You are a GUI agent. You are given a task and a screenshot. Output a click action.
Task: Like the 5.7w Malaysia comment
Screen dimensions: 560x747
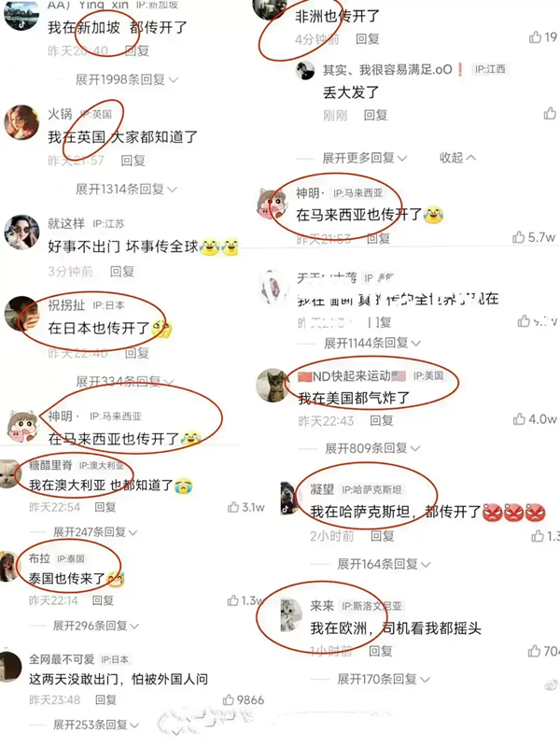[x=519, y=237]
